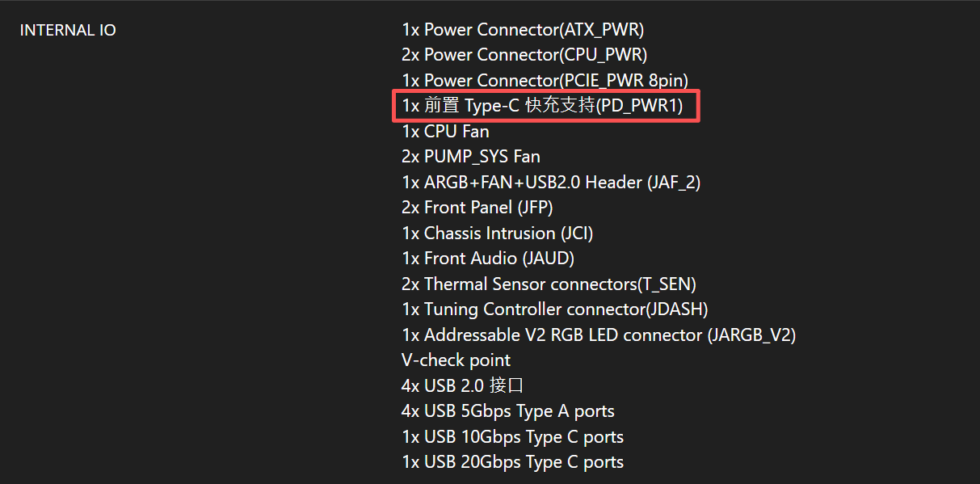Screen dimensions: 980x484
Task: Click the 1x CPU Fan entry
Action: click(x=445, y=131)
